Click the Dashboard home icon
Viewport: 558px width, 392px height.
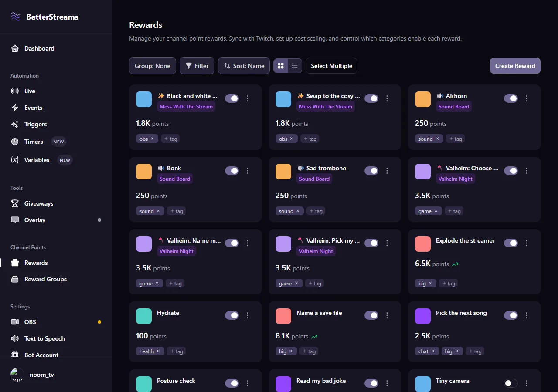(15, 48)
